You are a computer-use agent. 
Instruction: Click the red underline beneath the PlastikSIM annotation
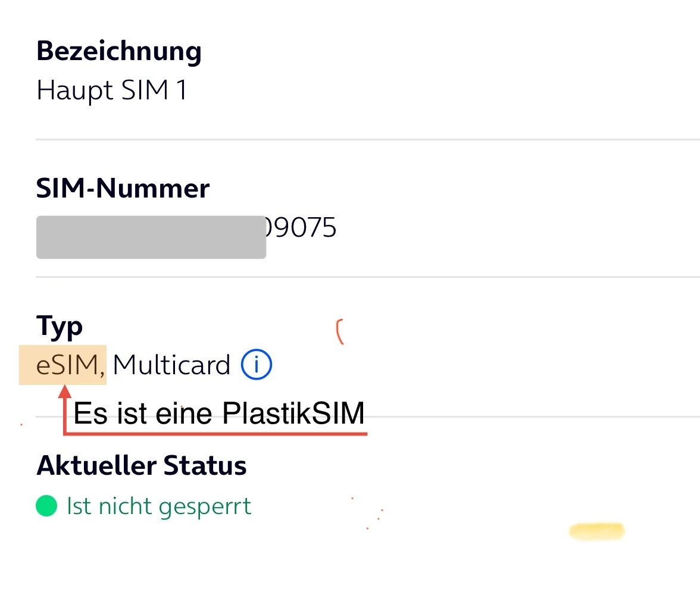(238, 434)
